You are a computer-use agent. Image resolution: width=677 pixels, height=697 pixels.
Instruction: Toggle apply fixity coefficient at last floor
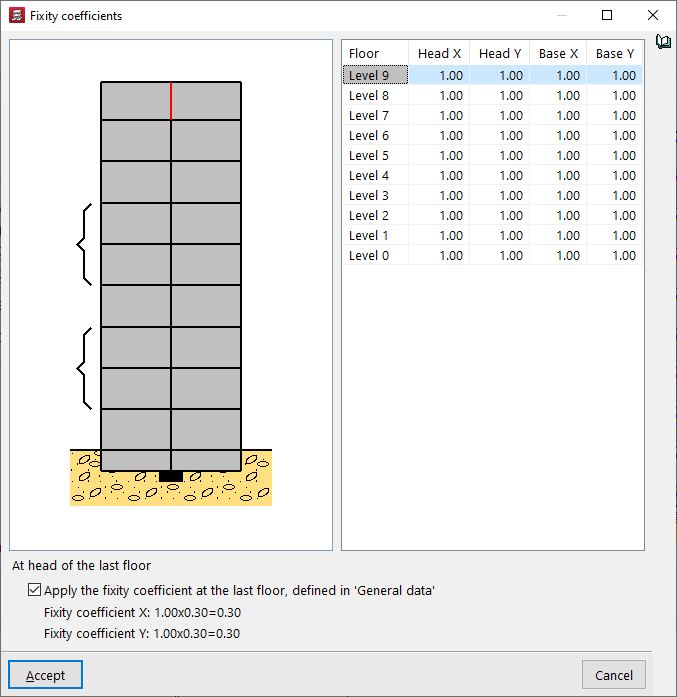pyautogui.click(x=34, y=590)
